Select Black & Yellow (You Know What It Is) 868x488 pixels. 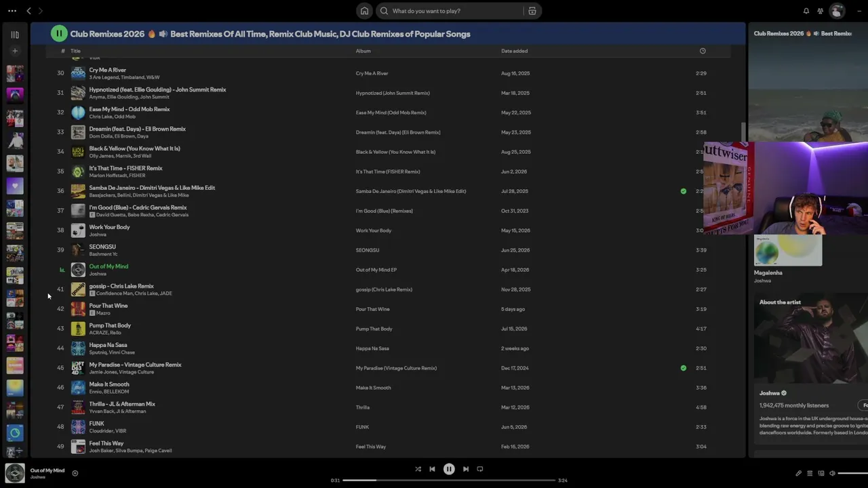tap(135, 148)
